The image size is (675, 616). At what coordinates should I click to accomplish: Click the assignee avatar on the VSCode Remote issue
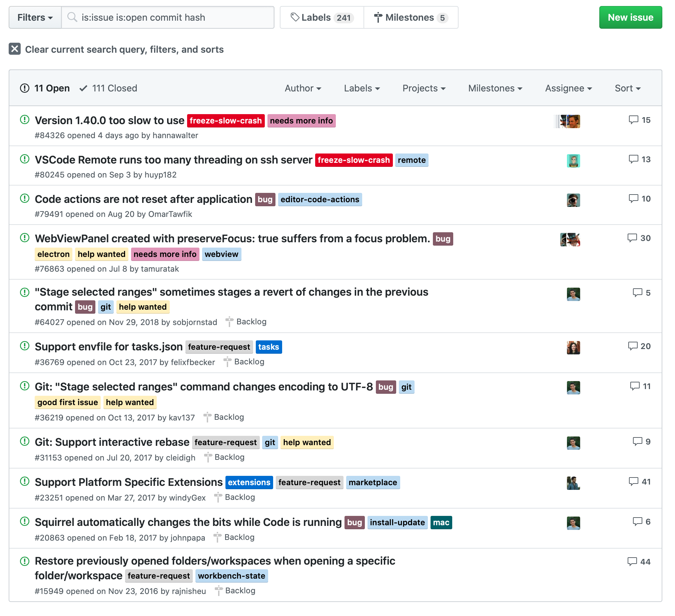(573, 161)
